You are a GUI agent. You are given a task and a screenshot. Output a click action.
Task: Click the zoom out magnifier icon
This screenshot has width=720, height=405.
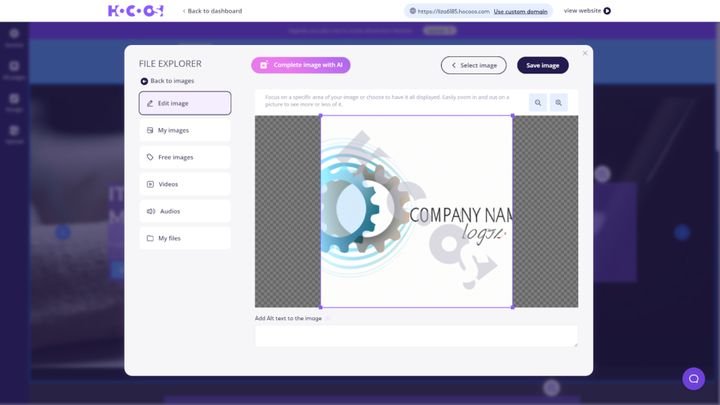click(x=538, y=103)
